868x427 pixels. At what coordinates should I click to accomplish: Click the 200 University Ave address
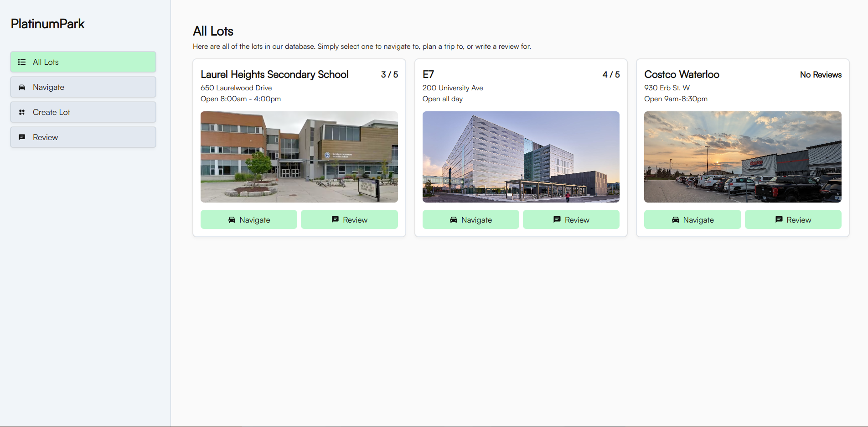pyautogui.click(x=453, y=88)
